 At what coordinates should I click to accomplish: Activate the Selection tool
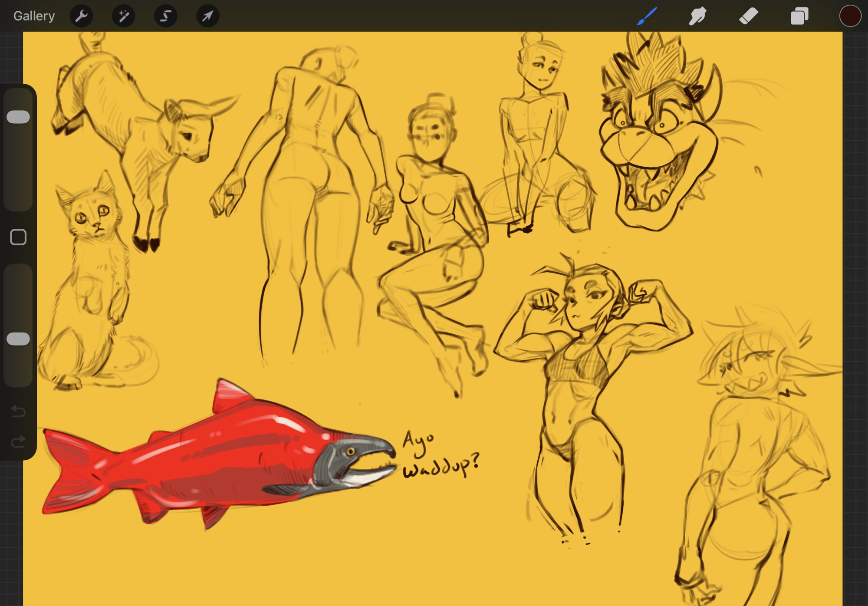165,16
